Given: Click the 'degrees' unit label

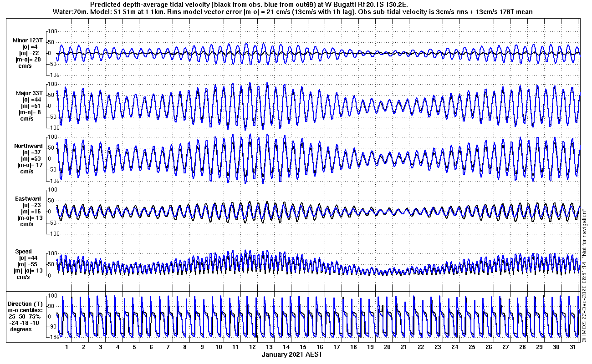Looking at the screenshot, I should [x=21, y=329].
